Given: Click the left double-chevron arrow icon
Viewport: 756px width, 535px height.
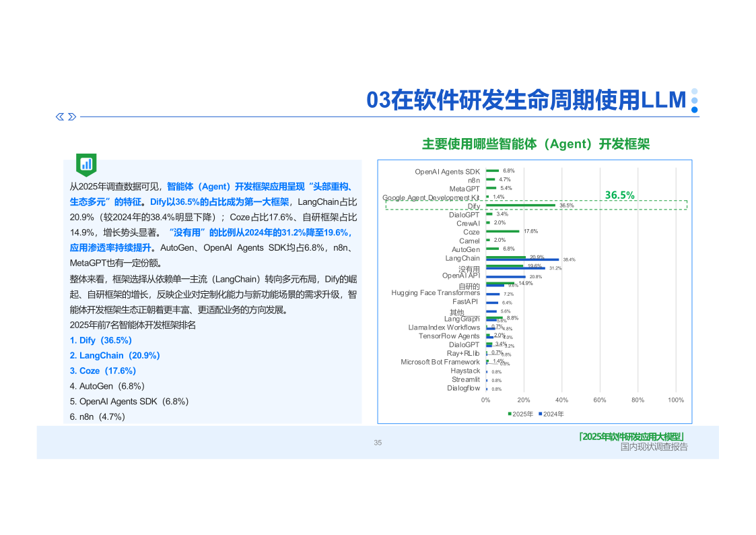Looking at the screenshot, I should point(60,117).
